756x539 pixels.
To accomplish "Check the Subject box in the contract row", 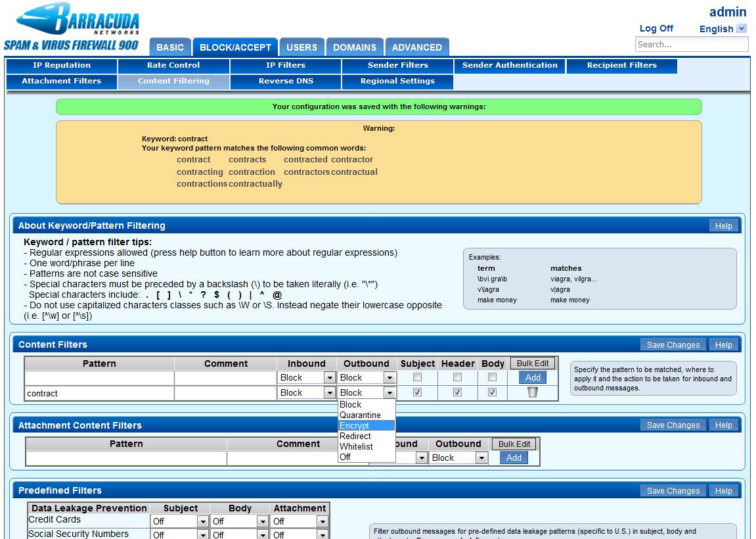I will [x=418, y=392].
